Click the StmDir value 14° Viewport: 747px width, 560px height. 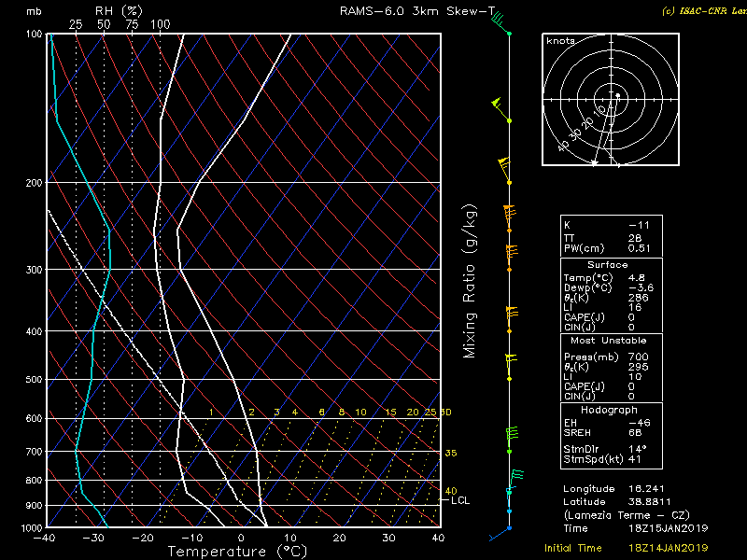click(x=637, y=449)
